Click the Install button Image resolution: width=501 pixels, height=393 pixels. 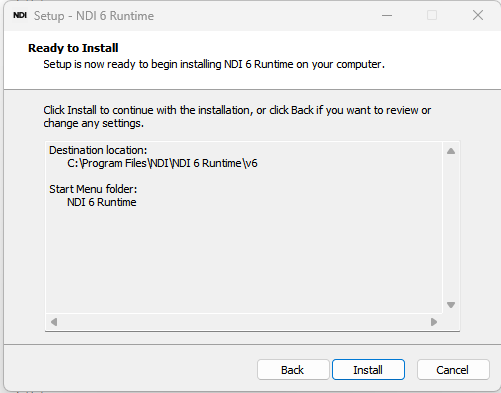[x=368, y=370]
